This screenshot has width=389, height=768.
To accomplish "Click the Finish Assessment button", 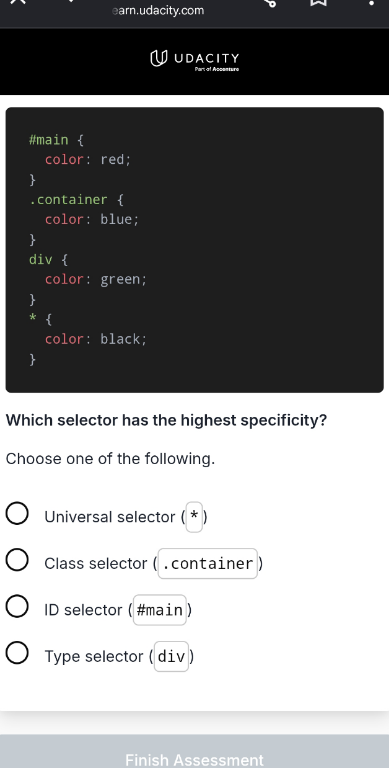I will [x=194, y=752].
